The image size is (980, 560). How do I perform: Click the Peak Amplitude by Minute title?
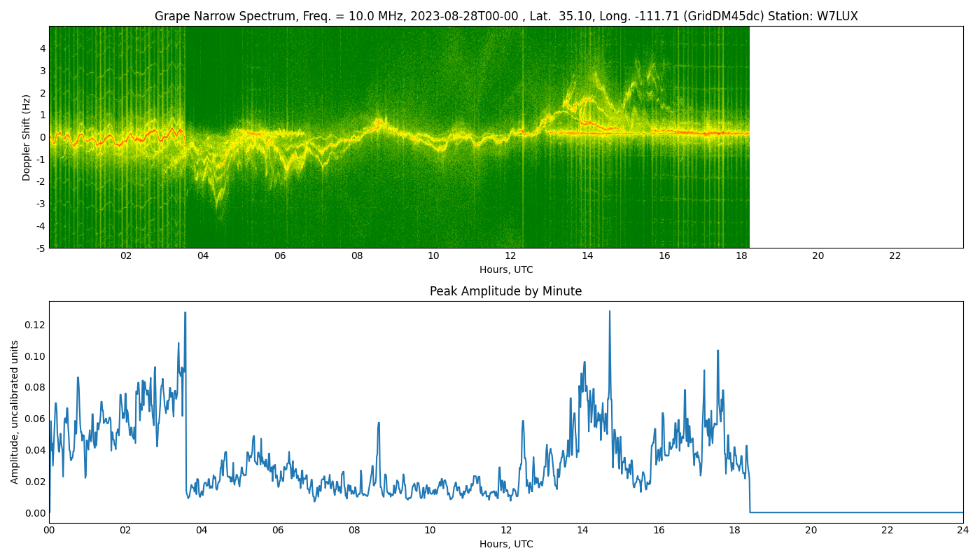(505, 291)
